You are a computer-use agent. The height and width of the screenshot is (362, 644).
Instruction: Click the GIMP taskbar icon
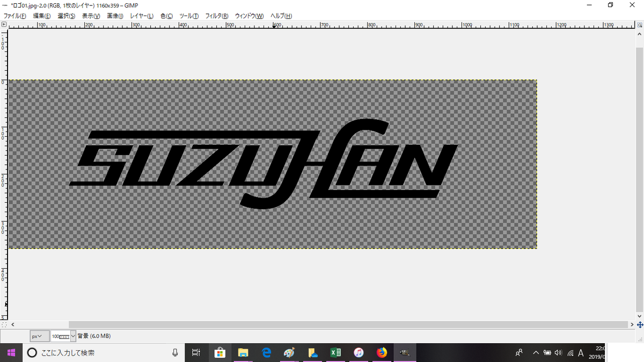coord(405,352)
